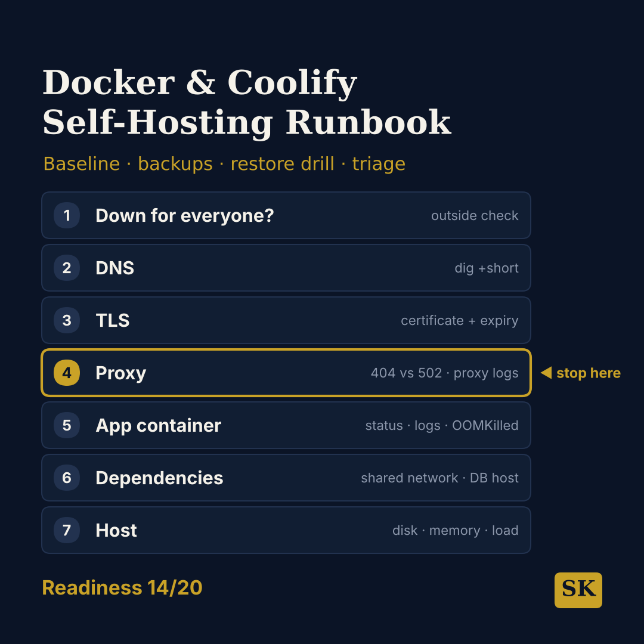Viewport: 644px width, 644px height.
Task: Click the SK logo badge
Action: click(x=578, y=590)
